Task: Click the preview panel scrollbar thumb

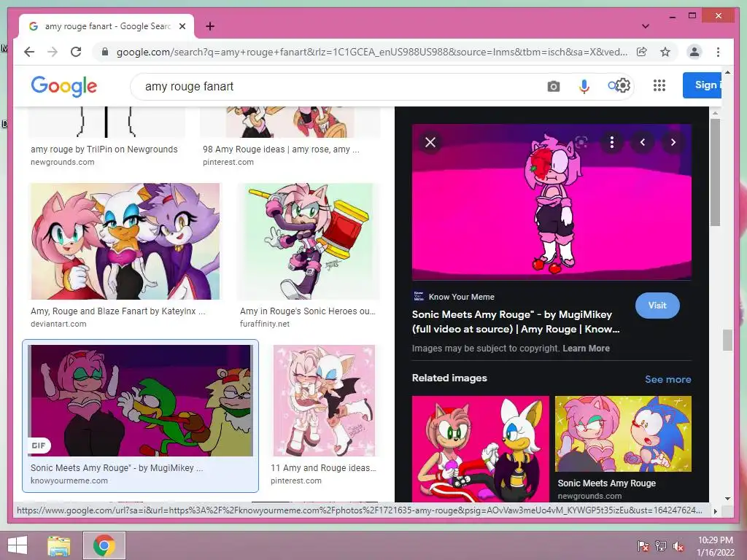Action: pyautogui.click(x=715, y=172)
